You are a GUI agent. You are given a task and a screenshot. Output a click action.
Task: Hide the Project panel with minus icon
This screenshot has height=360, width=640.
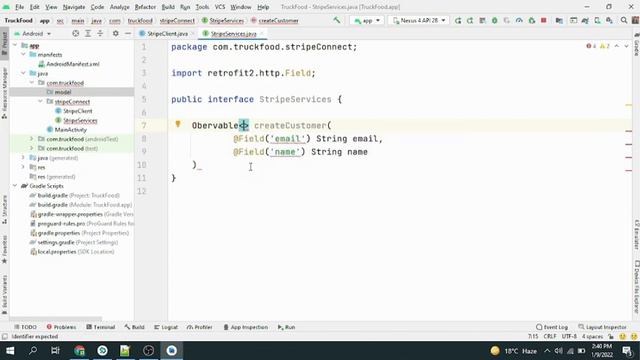(128, 33)
